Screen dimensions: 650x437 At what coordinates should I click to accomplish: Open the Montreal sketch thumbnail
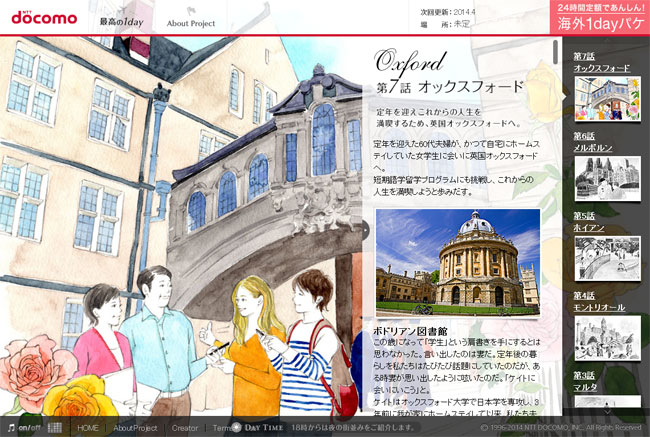click(606, 337)
